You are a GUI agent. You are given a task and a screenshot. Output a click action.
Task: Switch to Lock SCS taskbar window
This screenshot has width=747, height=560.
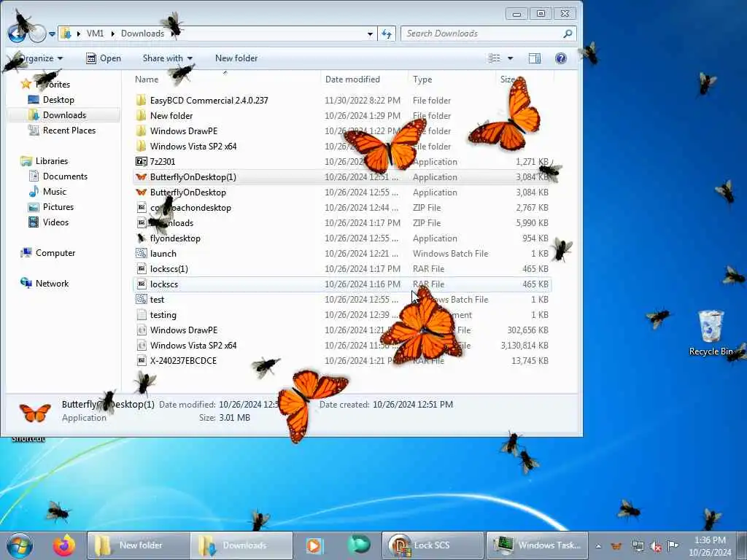pos(433,545)
